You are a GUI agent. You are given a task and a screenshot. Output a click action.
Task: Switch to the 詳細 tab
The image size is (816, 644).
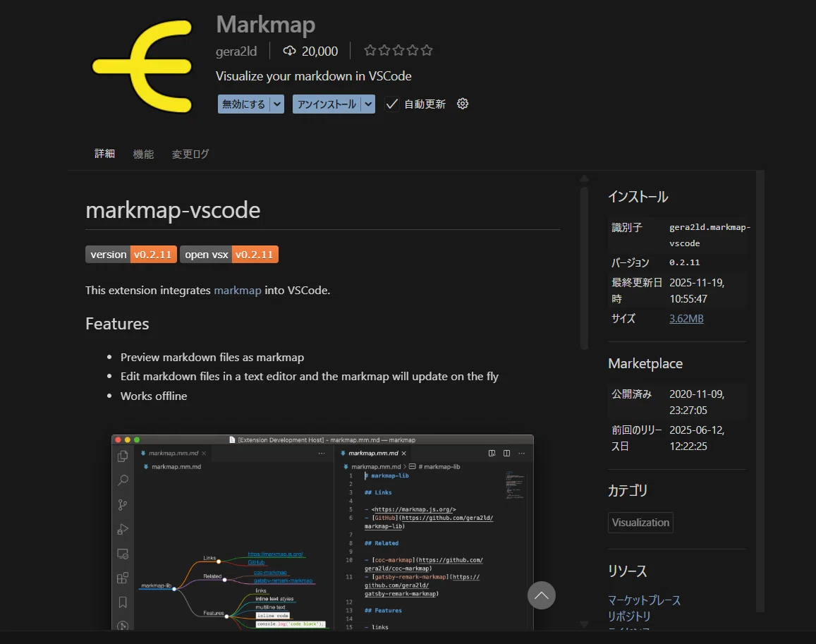(104, 154)
